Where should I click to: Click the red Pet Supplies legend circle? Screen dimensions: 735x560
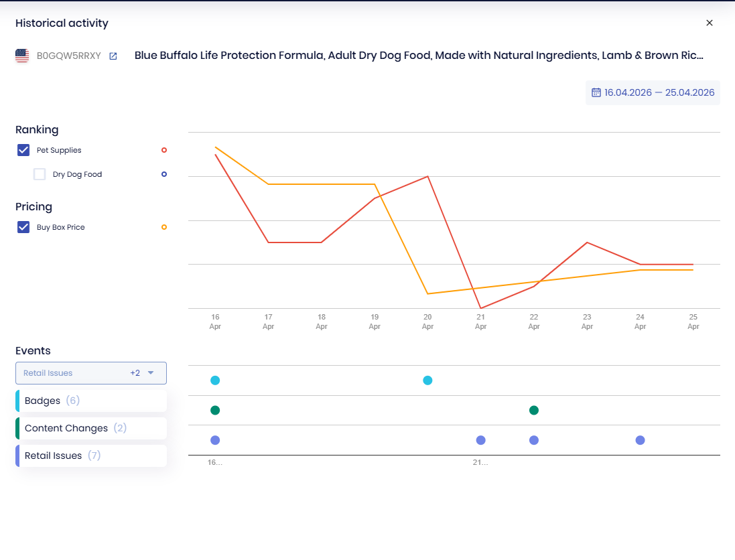(x=164, y=150)
